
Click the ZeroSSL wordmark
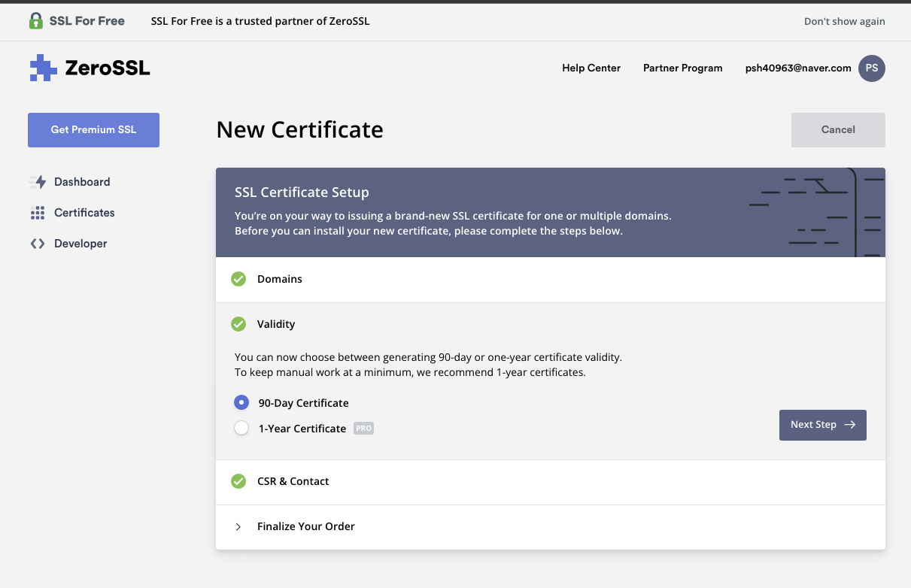108,68
